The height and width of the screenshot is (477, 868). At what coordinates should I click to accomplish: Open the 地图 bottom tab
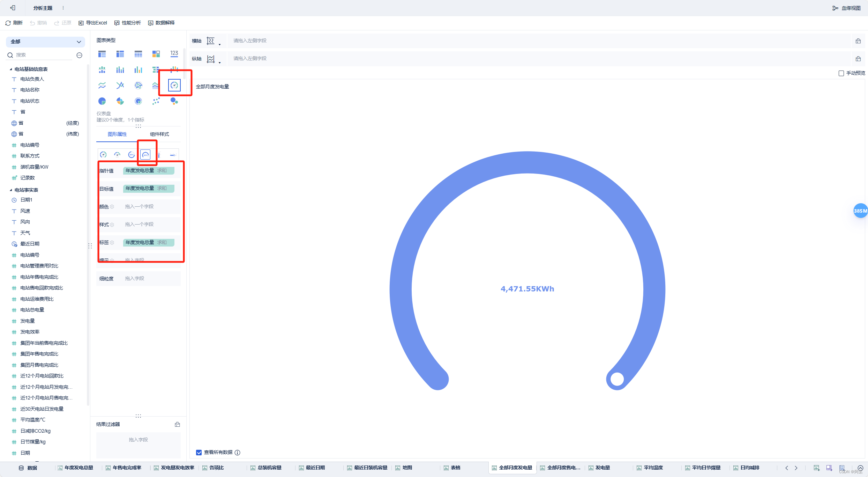404,468
